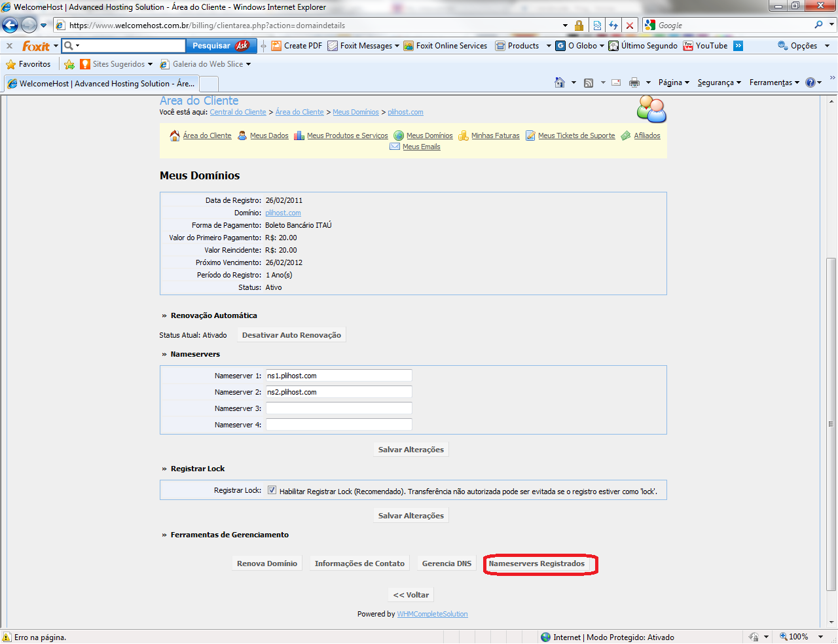Expand the zoom level 100% dropdown
The image size is (838, 644).
tap(821, 637)
